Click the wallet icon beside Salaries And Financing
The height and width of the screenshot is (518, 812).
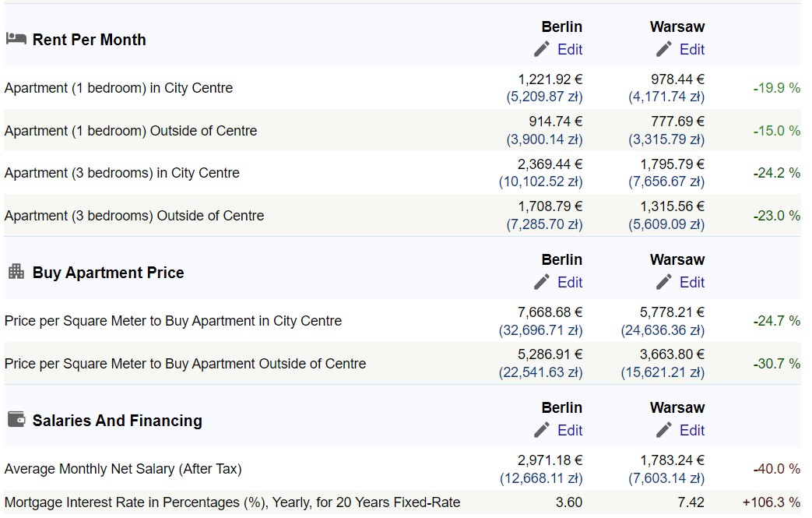pos(16,419)
